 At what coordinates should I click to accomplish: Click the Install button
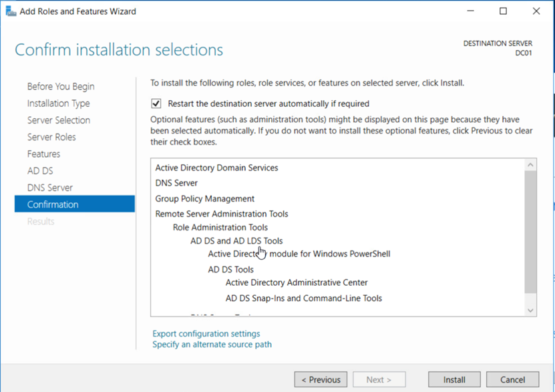[x=454, y=379]
